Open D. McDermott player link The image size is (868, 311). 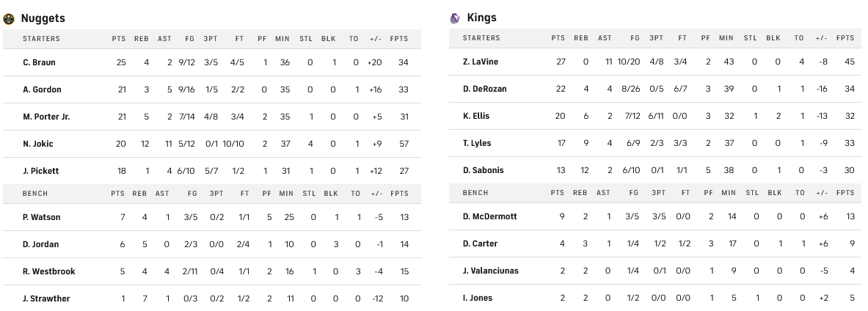(x=489, y=216)
